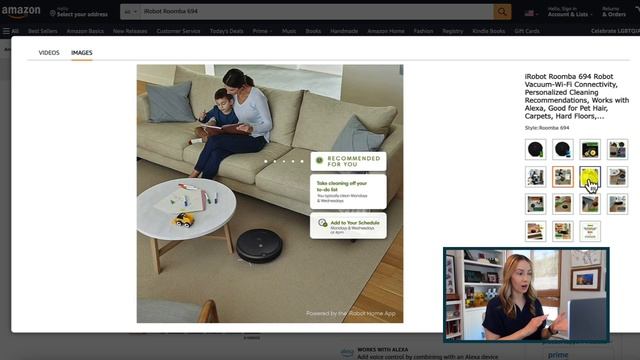This screenshot has width=640, height=360.
Task: Click the WORKS WITH ALEXA heading behind the modal
Action: 382,350
